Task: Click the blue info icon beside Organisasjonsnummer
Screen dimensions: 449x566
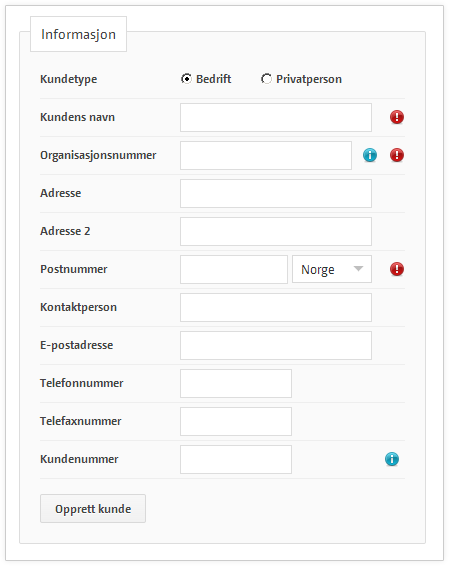Action: click(x=370, y=155)
